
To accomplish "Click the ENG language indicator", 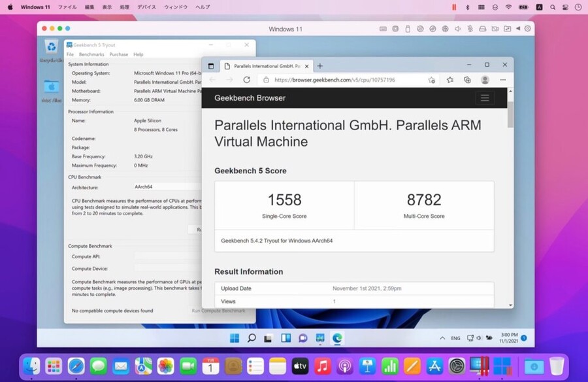I will click(455, 338).
